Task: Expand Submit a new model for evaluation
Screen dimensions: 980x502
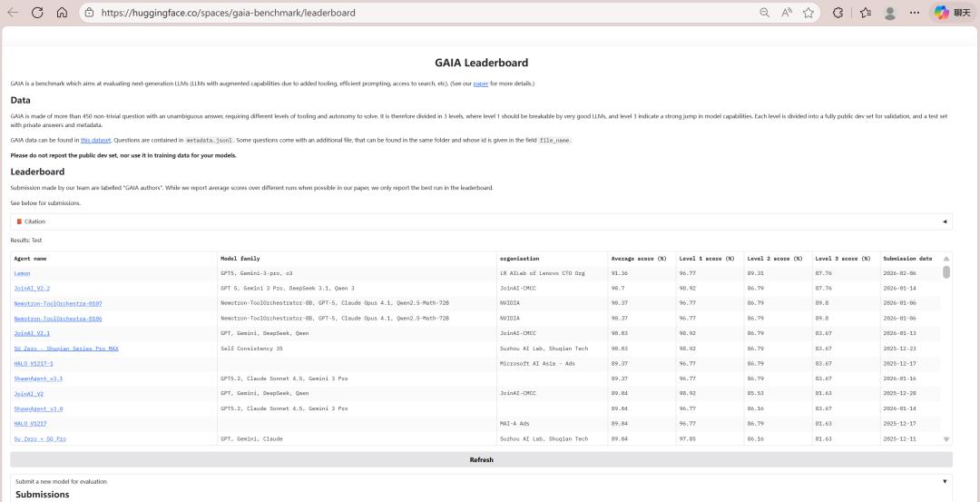Action: pos(481,481)
